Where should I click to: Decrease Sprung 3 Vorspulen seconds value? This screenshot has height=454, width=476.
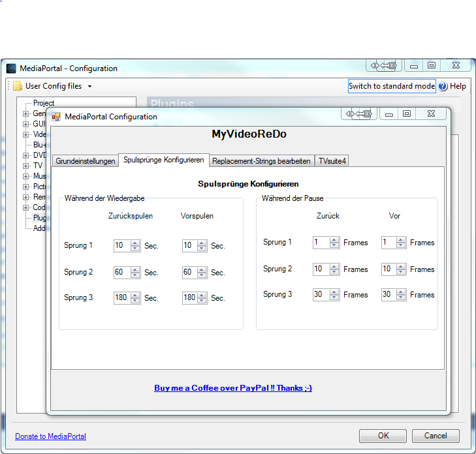click(202, 301)
